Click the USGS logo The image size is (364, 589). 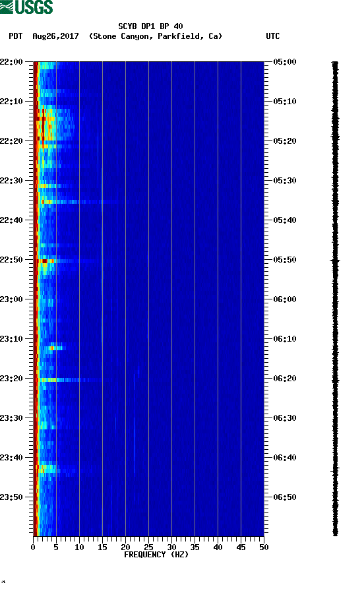[x=26, y=7]
